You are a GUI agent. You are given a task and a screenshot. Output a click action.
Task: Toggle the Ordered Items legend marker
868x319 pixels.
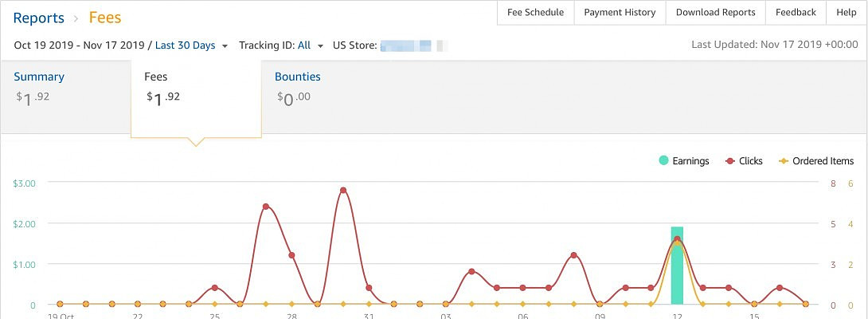pos(784,161)
